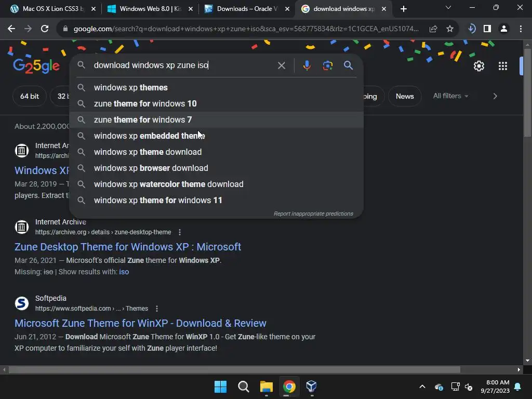The height and width of the screenshot is (399, 532).
Task: Choose suggestion windows xp theme download
Action: coord(217,152)
